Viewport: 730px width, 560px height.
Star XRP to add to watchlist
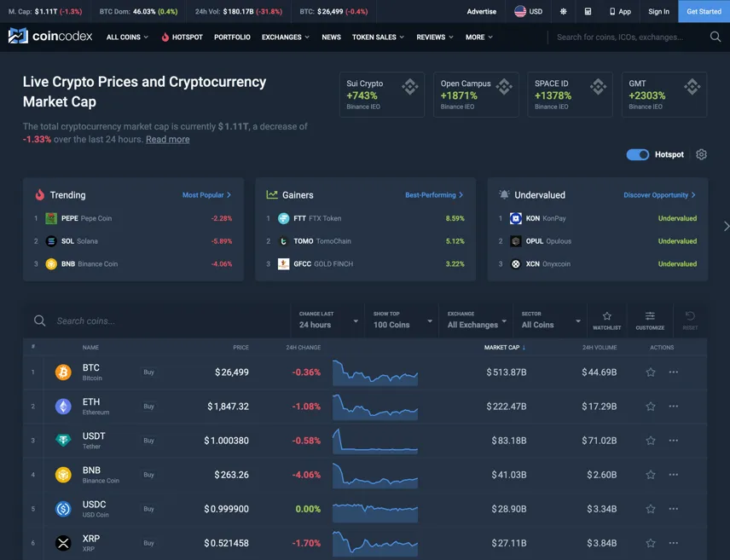(651, 543)
